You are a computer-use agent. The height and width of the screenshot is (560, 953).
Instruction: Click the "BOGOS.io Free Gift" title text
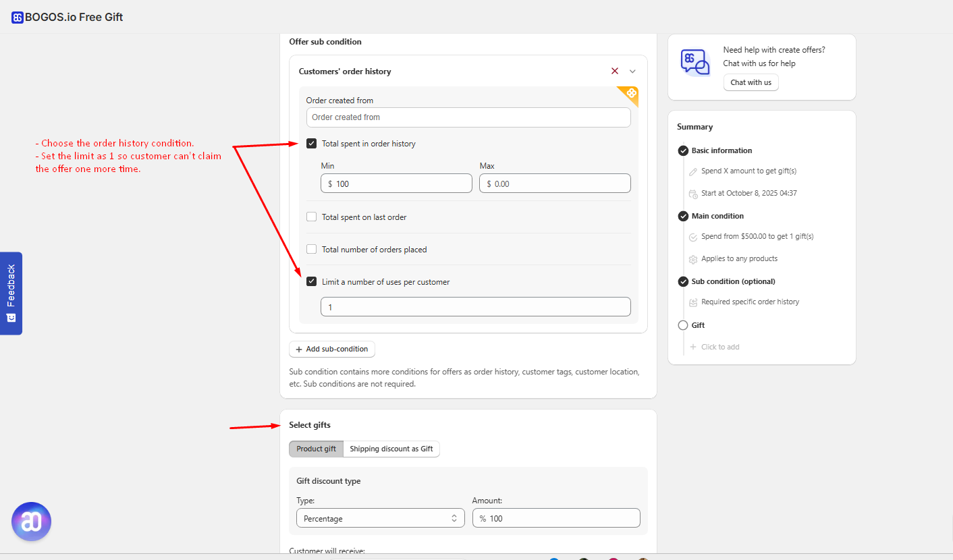[74, 18]
